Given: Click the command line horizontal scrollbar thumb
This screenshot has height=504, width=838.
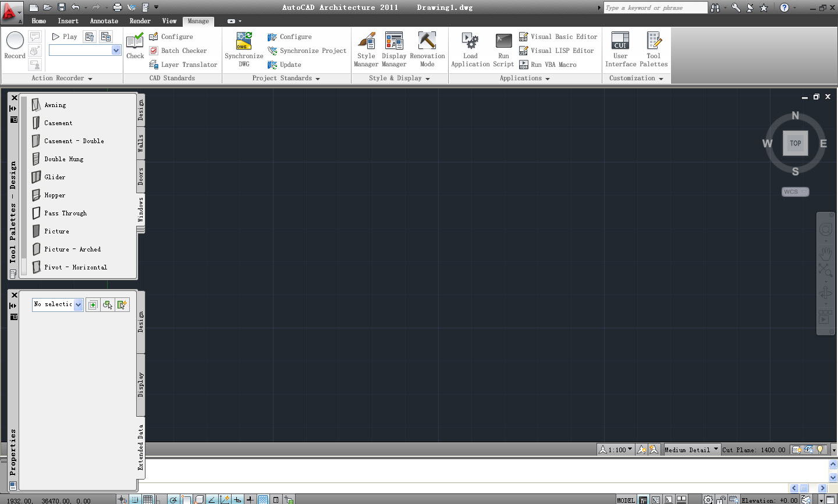Looking at the screenshot, I should (804, 488).
